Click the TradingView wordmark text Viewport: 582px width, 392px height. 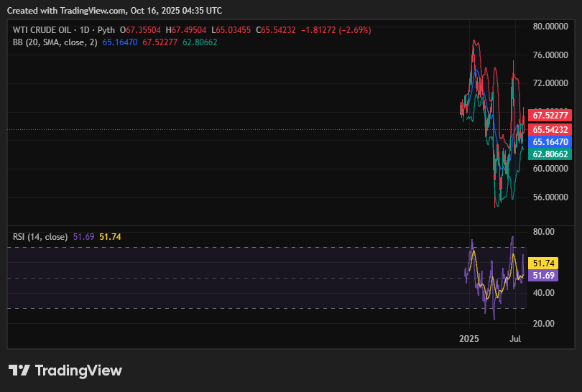(x=78, y=370)
